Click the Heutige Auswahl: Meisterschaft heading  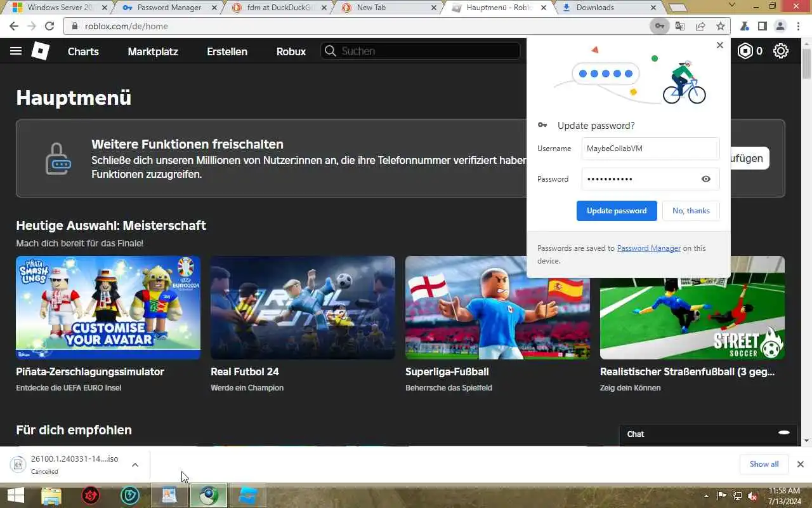(x=111, y=225)
